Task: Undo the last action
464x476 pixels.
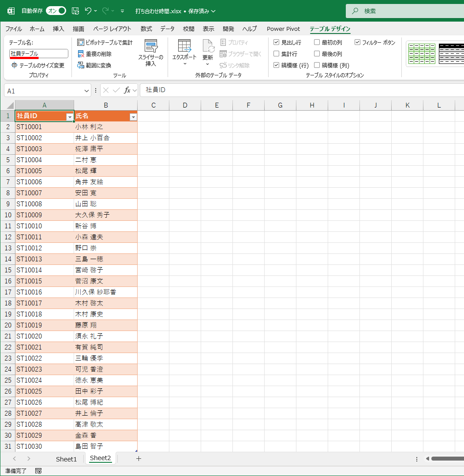Action: coord(88,11)
